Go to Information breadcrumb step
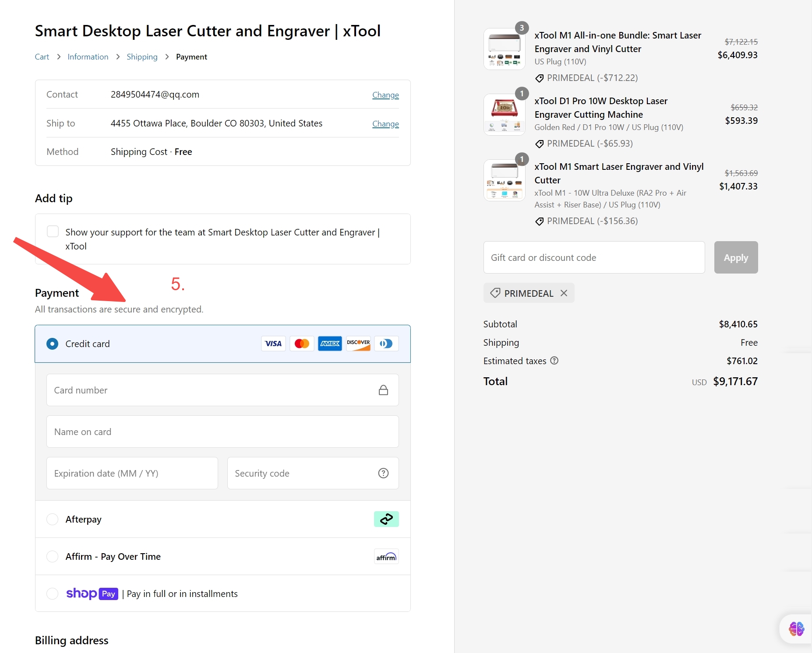This screenshot has height=653, width=812. pos(88,57)
